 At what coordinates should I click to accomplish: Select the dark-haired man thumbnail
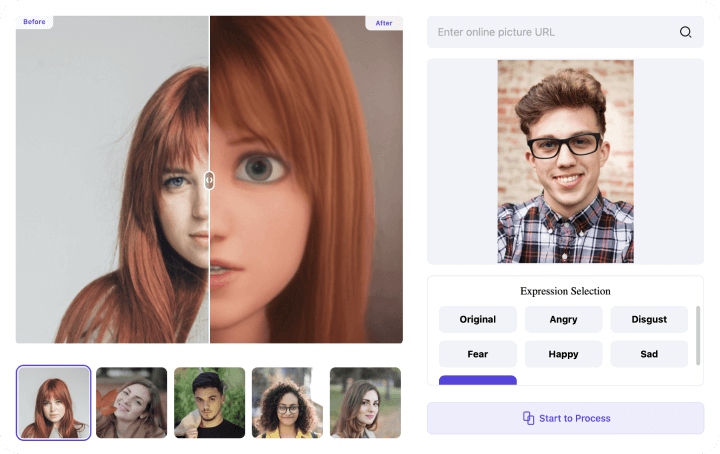[x=209, y=402]
